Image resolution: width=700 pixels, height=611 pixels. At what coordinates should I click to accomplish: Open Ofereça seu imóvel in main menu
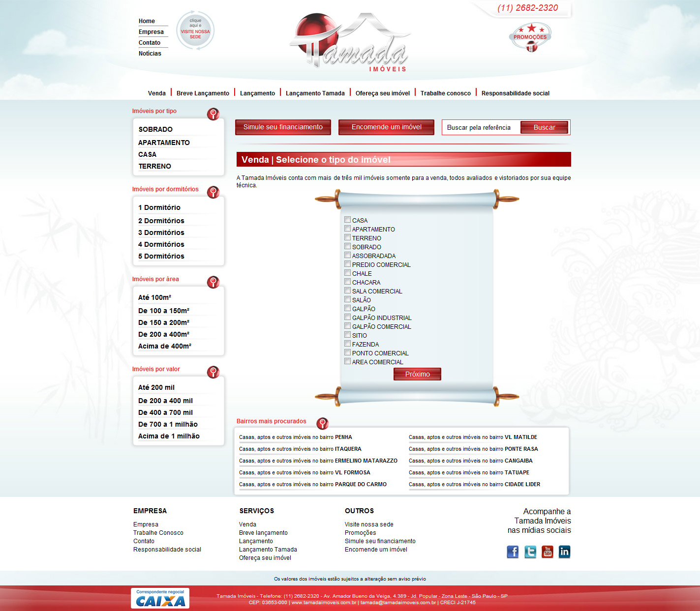[383, 93]
